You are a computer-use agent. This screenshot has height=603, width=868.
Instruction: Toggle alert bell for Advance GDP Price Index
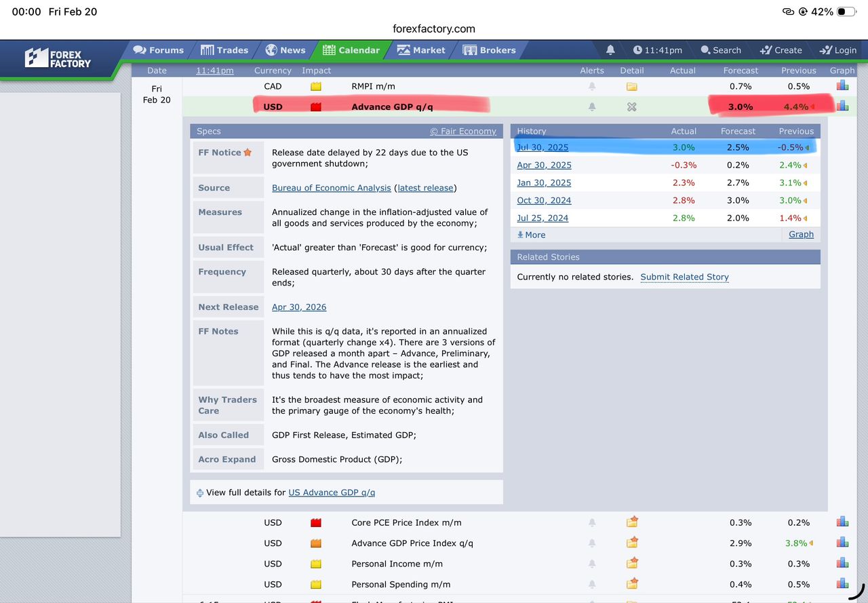[592, 543]
